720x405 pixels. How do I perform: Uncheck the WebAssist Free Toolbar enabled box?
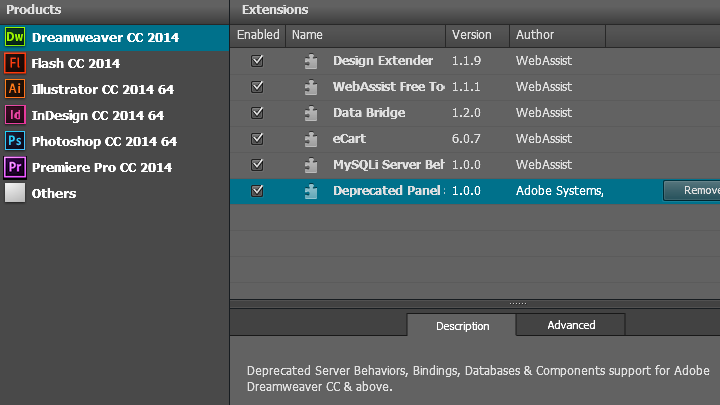click(x=257, y=87)
